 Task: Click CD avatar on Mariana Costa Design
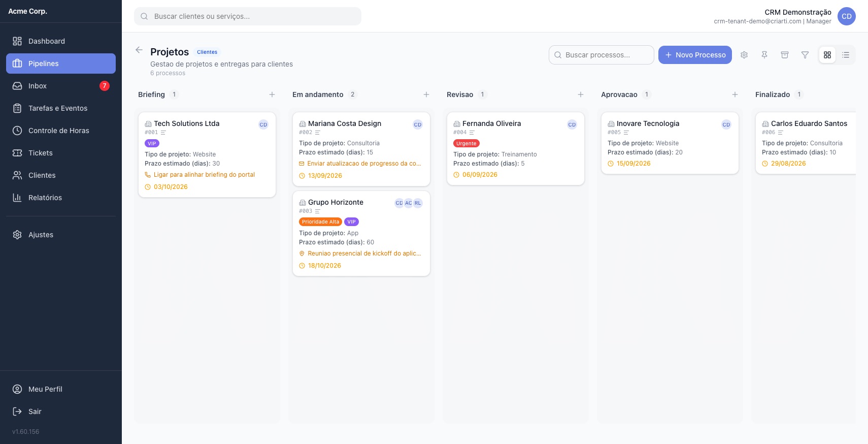pyautogui.click(x=418, y=124)
